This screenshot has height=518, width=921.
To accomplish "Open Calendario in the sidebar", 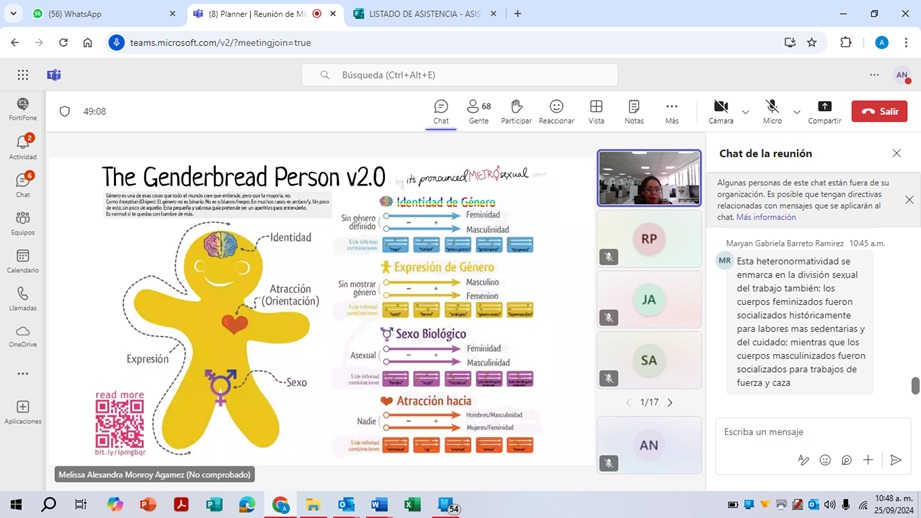I will [23, 261].
